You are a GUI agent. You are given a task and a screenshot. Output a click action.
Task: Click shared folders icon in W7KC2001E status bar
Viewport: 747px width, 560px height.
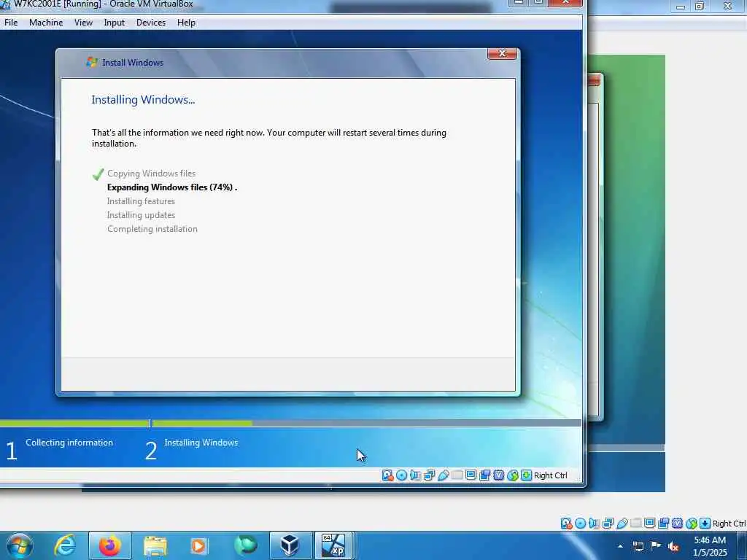[457, 475]
